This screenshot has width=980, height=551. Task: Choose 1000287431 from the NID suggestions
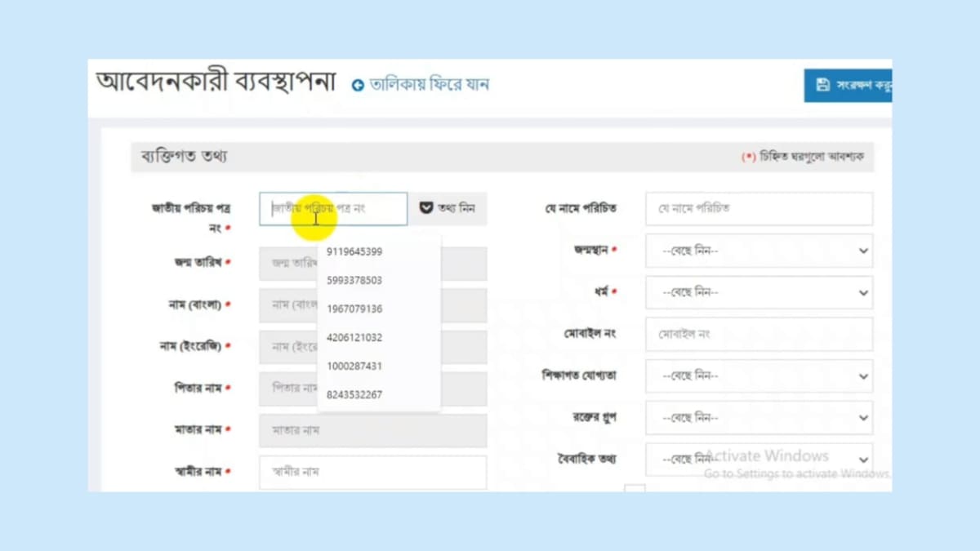pyautogui.click(x=353, y=366)
